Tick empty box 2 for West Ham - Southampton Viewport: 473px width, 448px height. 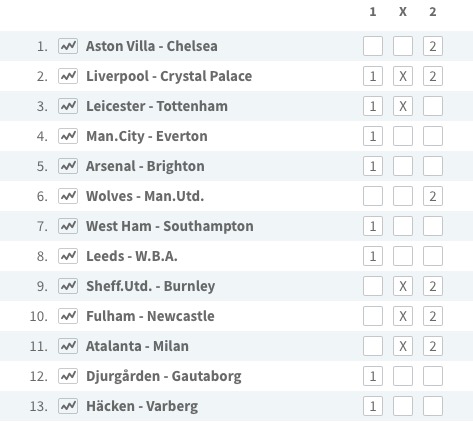(x=433, y=226)
